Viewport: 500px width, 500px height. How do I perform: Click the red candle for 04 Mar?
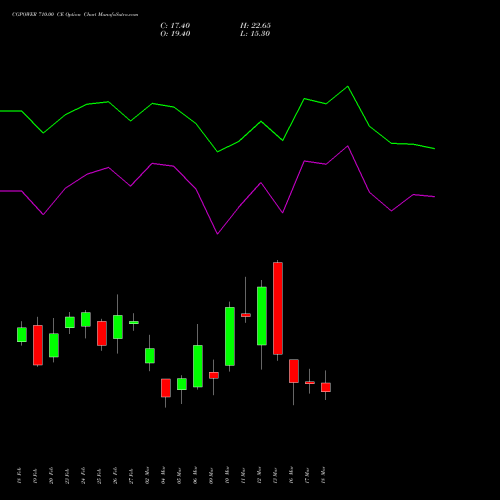pos(166,388)
